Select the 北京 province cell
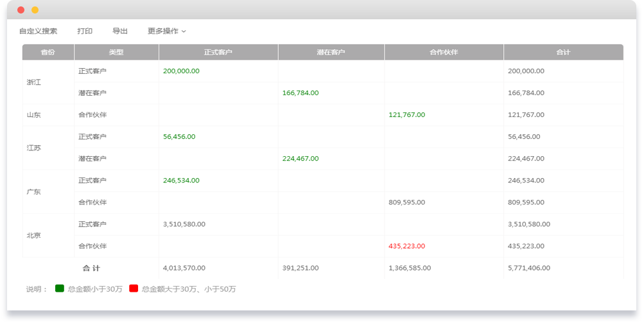 tap(33, 235)
